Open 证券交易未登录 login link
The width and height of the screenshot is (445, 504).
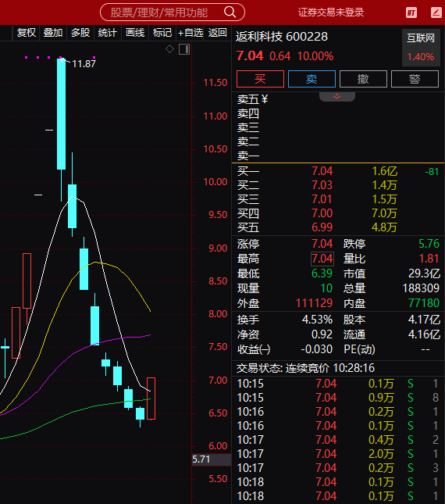pos(331,13)
